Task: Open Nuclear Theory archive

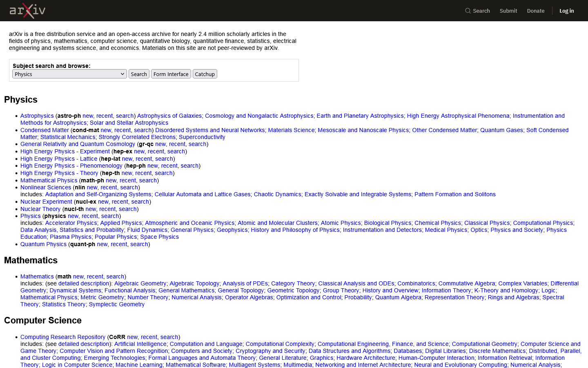Action: tap(40, 209)
